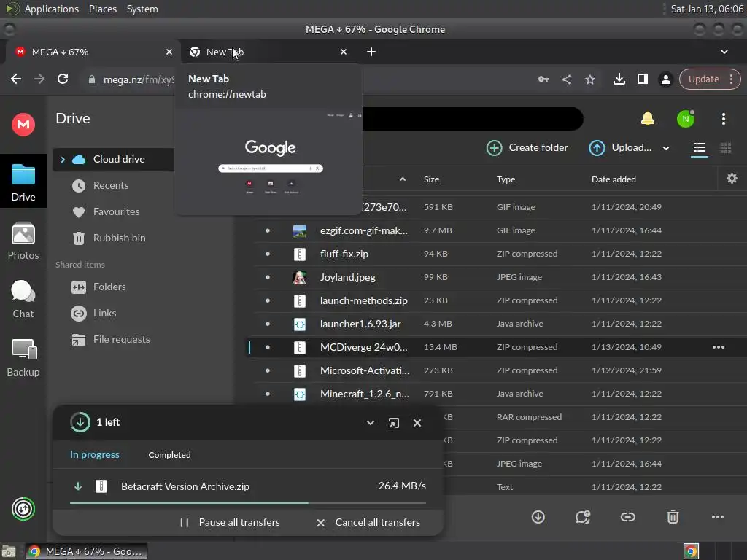747x560 pixels.
Task: Open the Chrome Update menu button
Action: (x=709, y=79)
